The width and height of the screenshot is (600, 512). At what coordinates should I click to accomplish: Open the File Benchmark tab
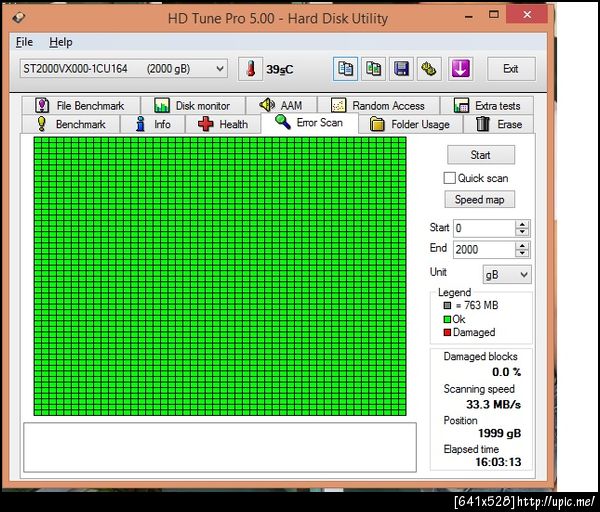81,105
